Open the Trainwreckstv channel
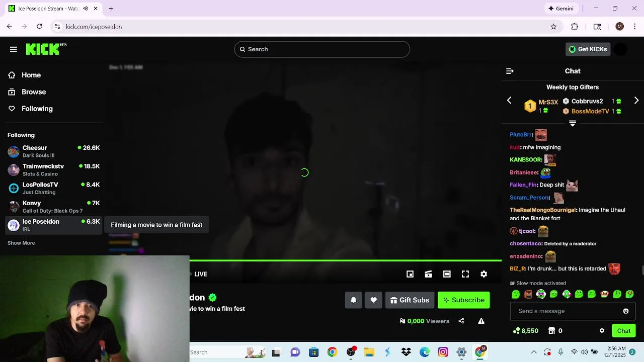Image resolution: width=644 pixels, height=362 pixels. click(53, 170)
